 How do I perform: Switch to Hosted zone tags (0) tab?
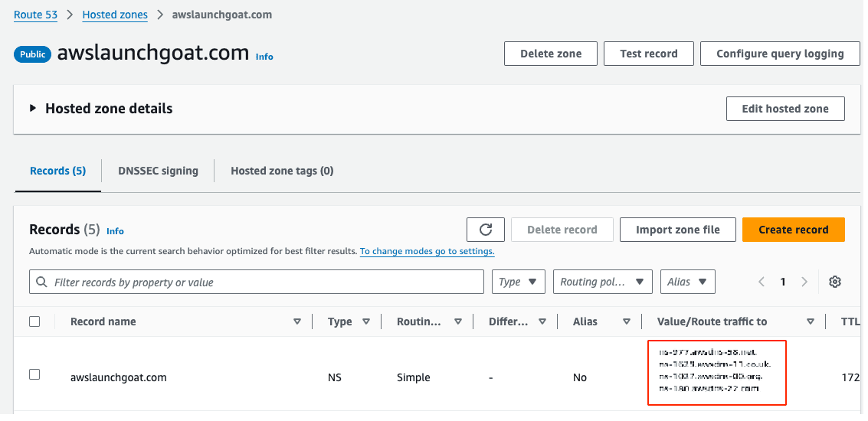coord(283,171)
